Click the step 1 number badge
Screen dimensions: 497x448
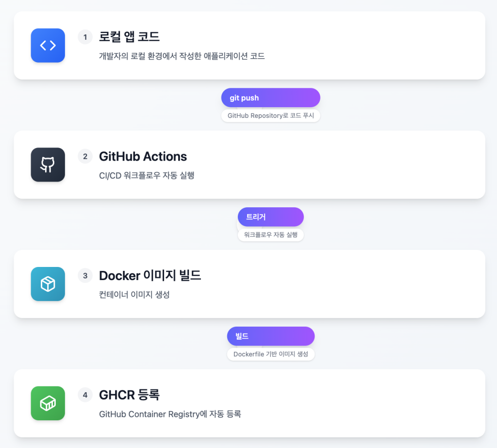85,37
